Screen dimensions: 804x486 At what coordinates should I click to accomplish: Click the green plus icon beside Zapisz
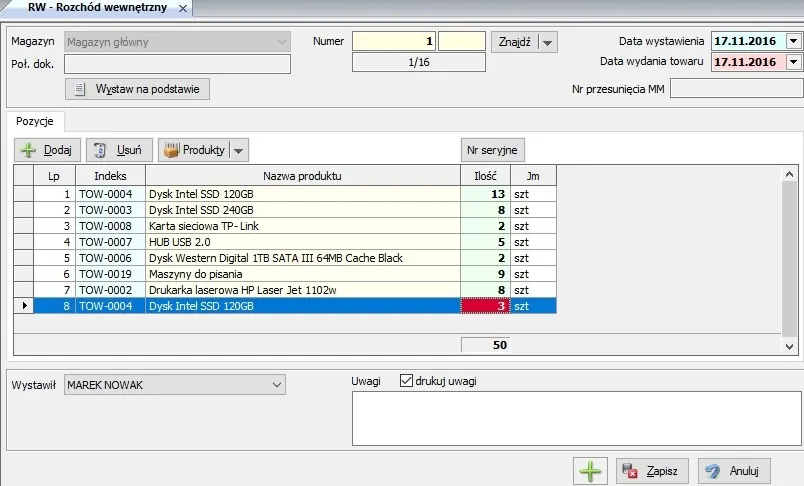[590, 471]
